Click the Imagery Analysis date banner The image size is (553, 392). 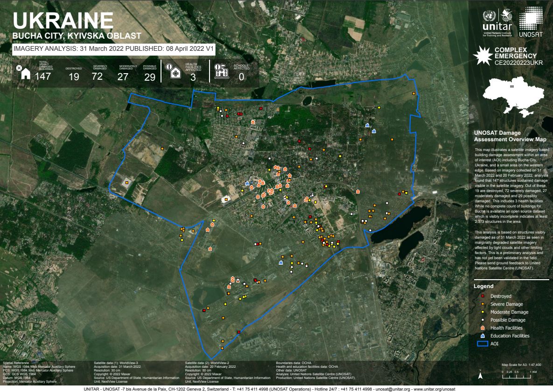(114, 49)
